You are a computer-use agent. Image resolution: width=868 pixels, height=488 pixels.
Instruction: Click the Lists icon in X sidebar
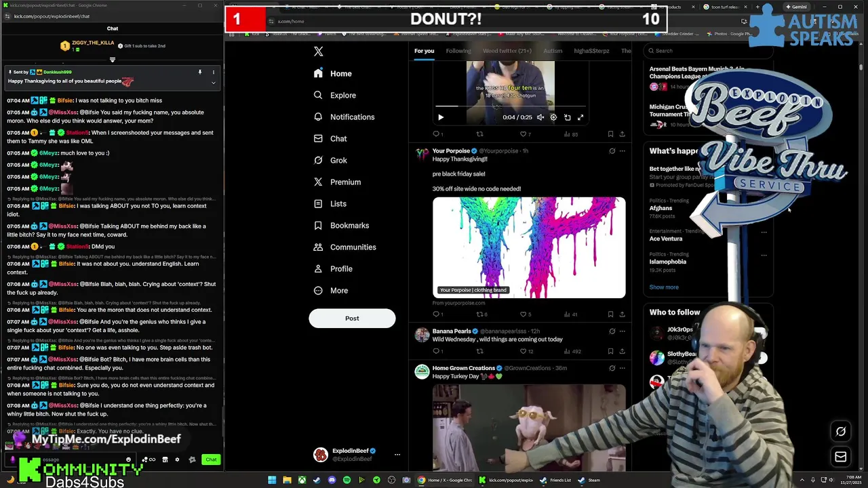tap(318, 203)
